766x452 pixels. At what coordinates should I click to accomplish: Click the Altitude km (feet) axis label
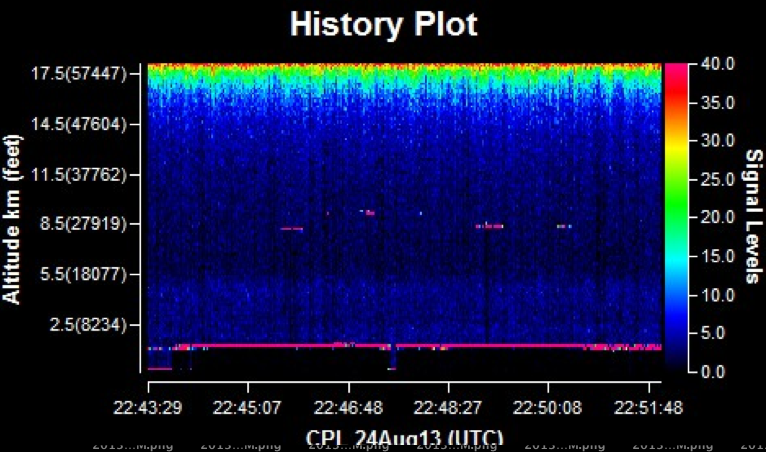(x=12, y=222)
